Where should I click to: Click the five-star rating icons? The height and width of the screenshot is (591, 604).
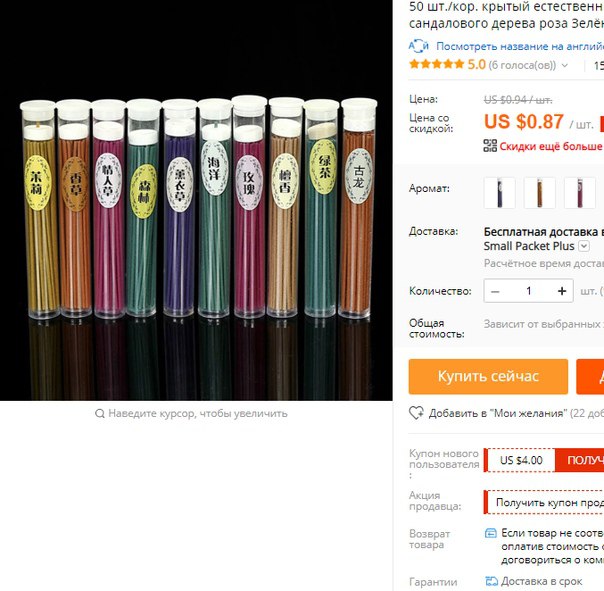[x=436, y=64]
